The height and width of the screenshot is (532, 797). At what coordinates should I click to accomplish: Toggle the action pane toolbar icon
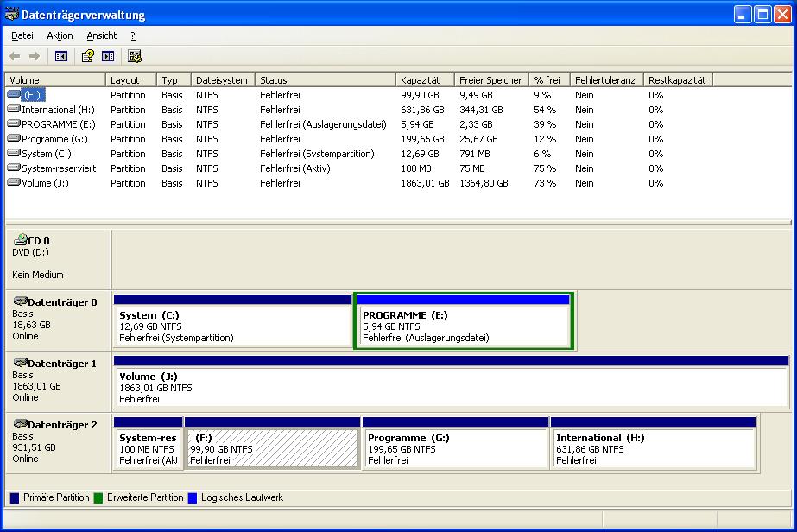[x=108, y=56]
